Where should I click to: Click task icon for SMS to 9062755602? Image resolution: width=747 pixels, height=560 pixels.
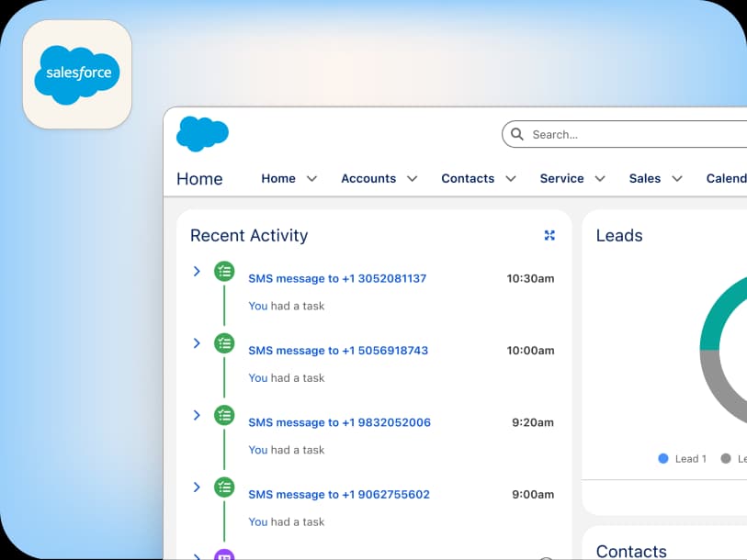[224, 487]
